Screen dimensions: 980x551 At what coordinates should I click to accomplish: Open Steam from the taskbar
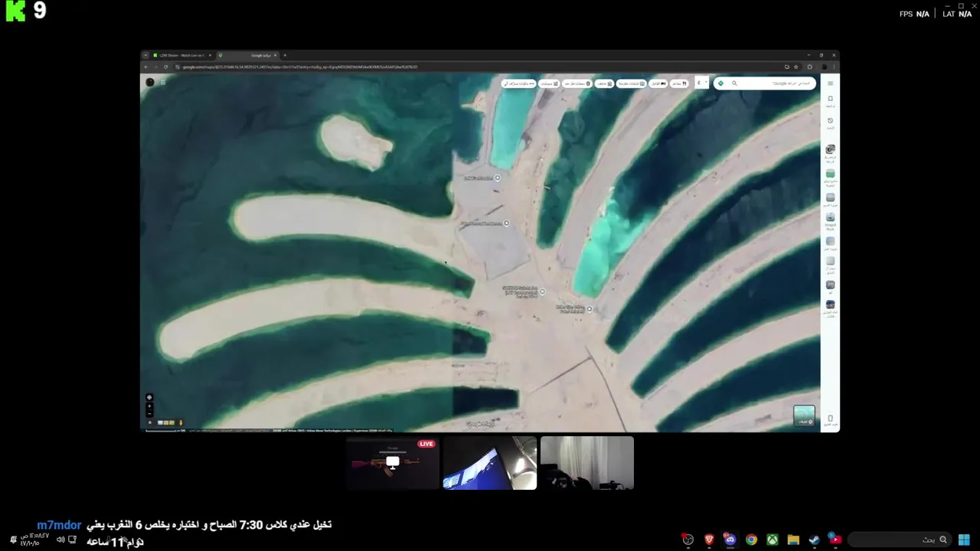click(814, 540)
